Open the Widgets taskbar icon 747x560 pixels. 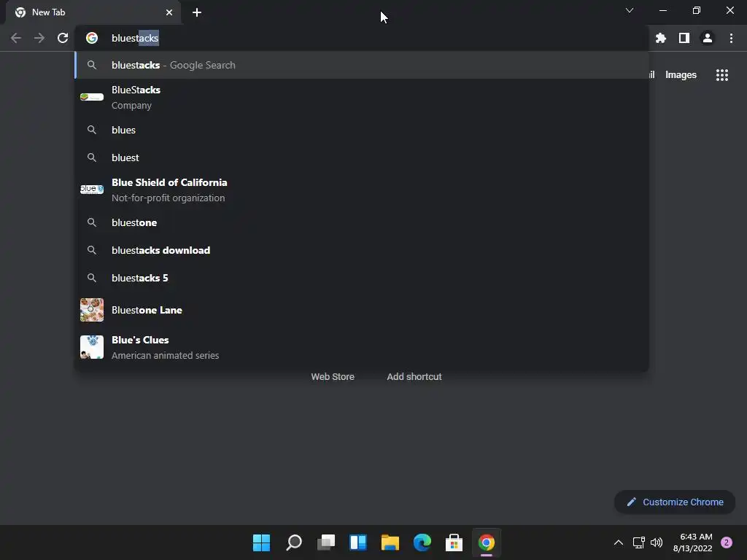357,542
